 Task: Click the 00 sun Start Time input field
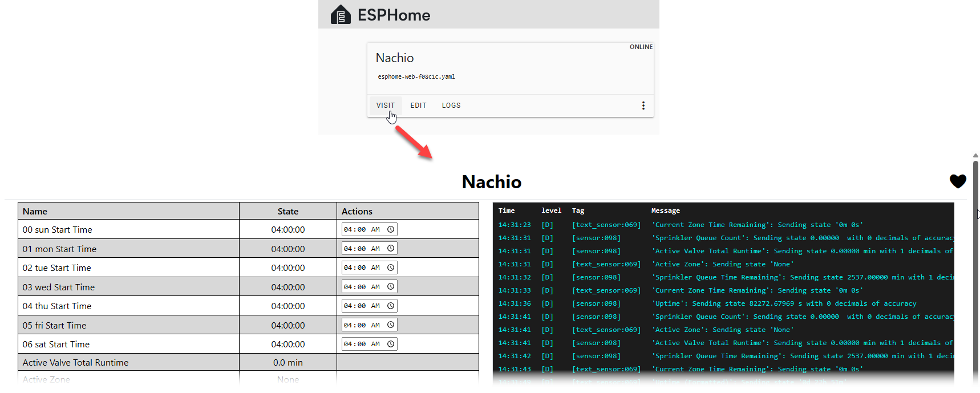pos(370,229)
